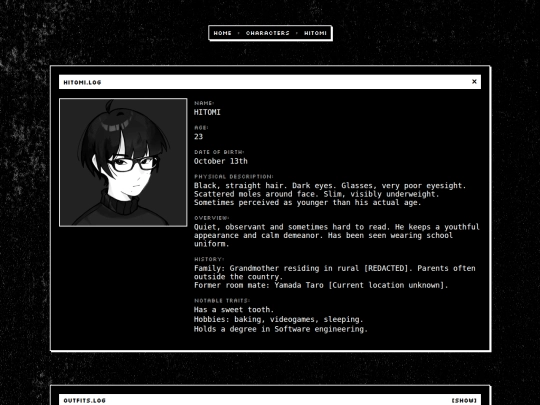540x405 pixels.
Task: Select the name value HITOMI
Action: coord(207,112)
